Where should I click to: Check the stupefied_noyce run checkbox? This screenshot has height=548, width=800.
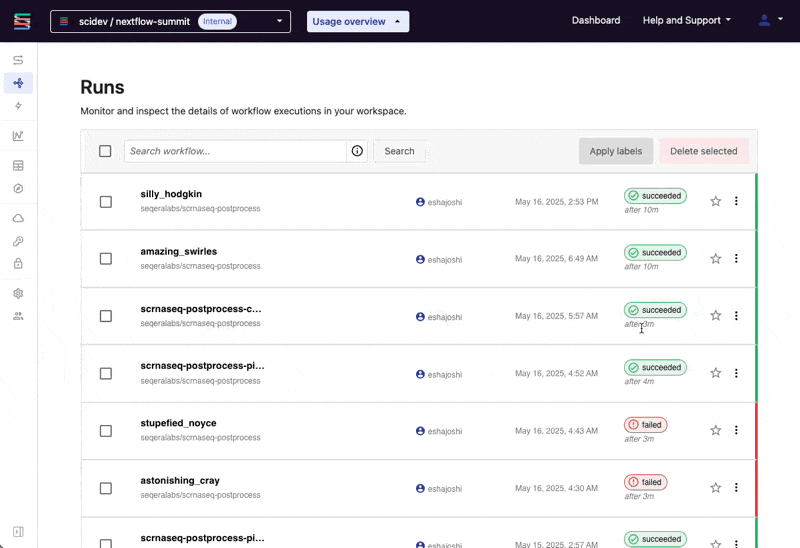coord(105,431)
